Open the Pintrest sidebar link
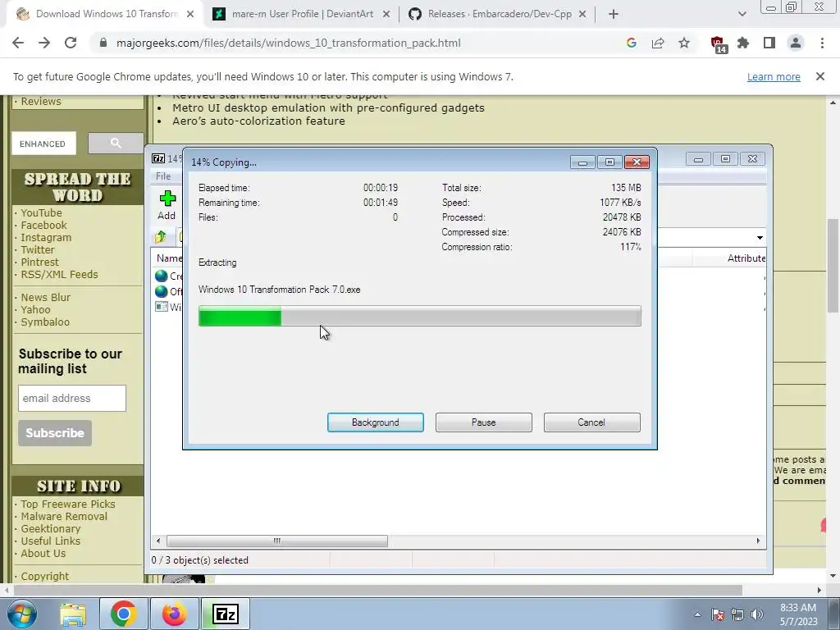 click(x=39, y=262)
